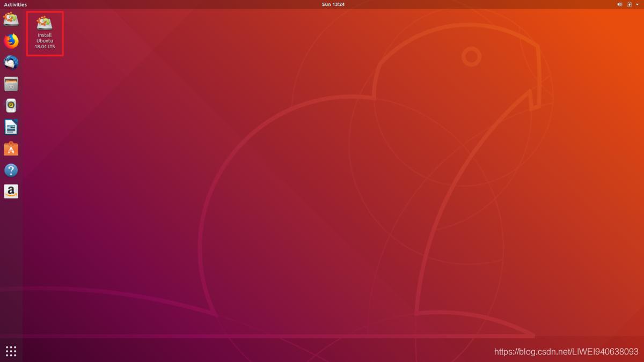Open Files file manager in dock
Viewport: 644px width, 362px height.
(x=11, y=84)
